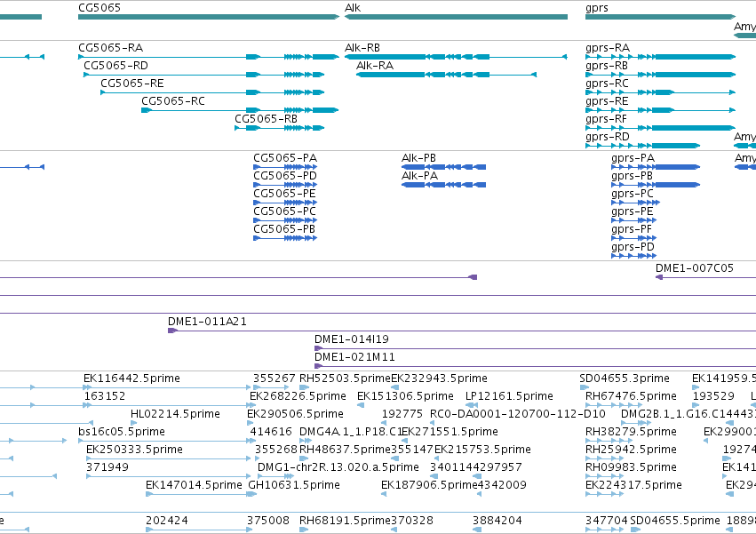Select the Alk gene bar
Screen dimensions: 756x534
(456, 17)
